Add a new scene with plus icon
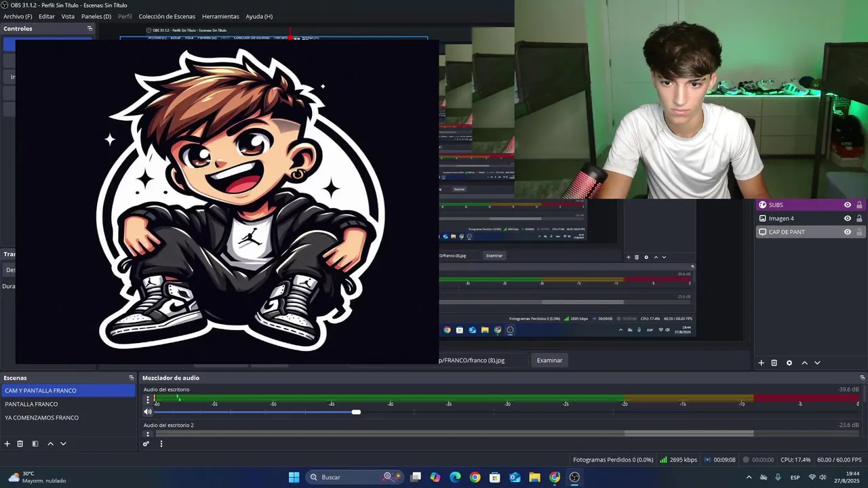This screenshot has width=868, height=488. coord(7,444)
